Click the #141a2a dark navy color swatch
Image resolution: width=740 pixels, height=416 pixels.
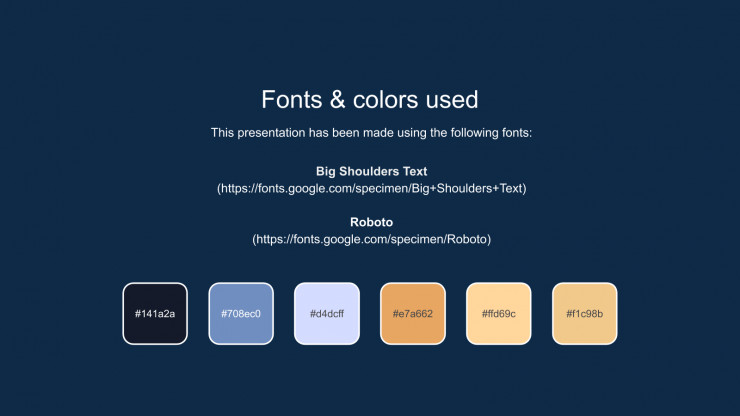pos(155,314)
